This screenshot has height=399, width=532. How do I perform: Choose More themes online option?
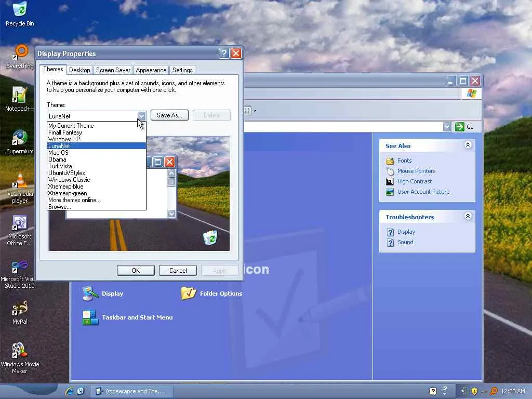(x=96, y=200)
